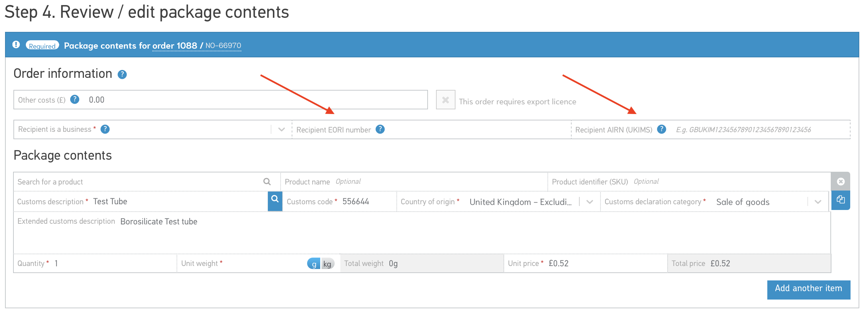Open the order 1088 link
Screen dimensions: 868x320
[175, 46]
